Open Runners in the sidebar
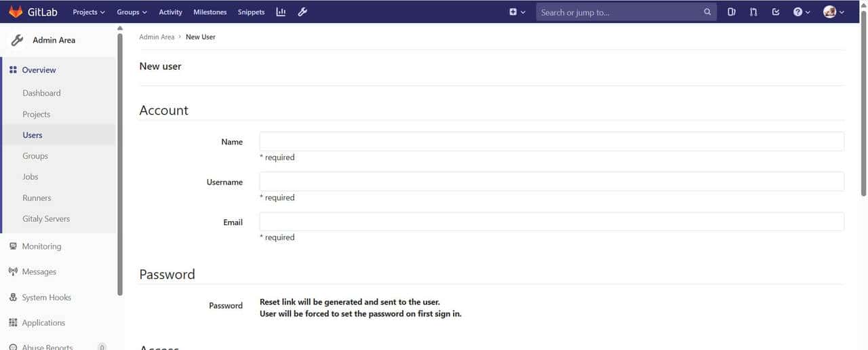The height and width of the screenshot is (350, 868). pyautogui.click(x=37, y=198)
